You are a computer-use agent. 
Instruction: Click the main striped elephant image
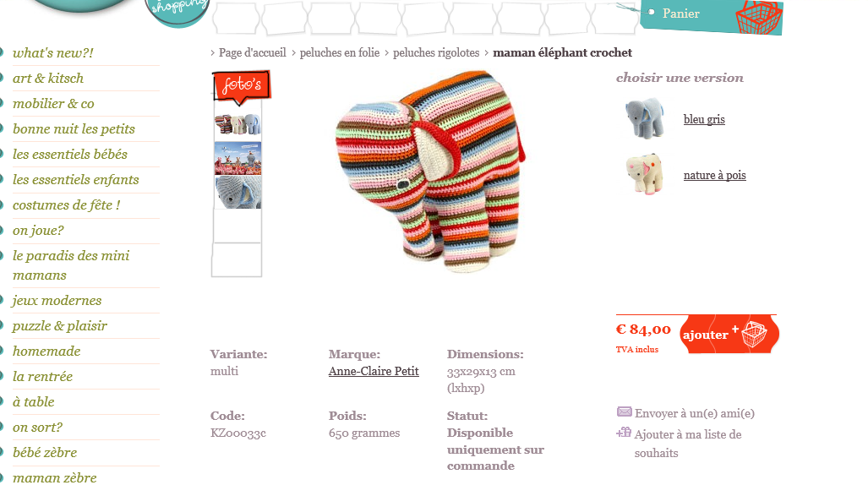pyautogui.click(x=430, y=171)
